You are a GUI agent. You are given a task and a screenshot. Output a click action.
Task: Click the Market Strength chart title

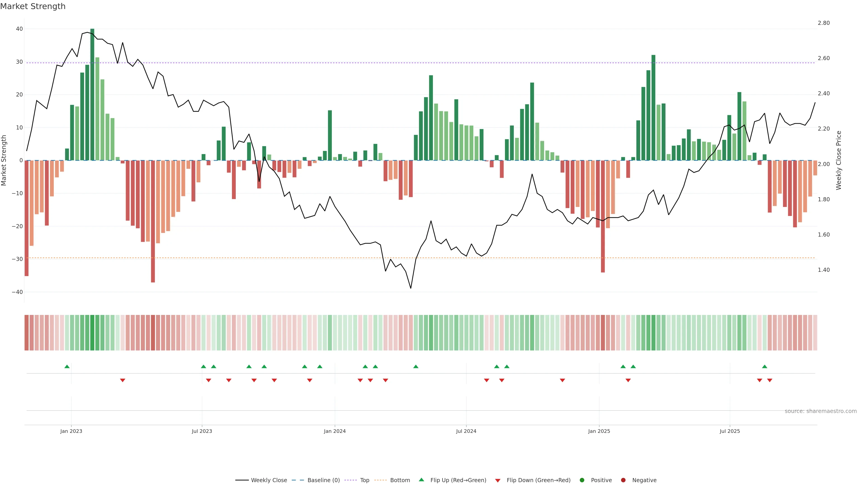33,6
